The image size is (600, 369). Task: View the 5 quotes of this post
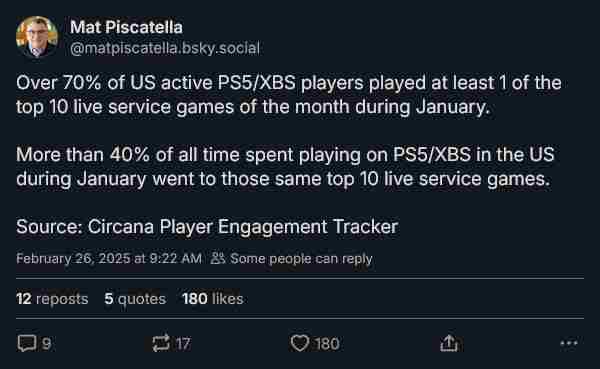pyautogui.click(x=135, y=299)
